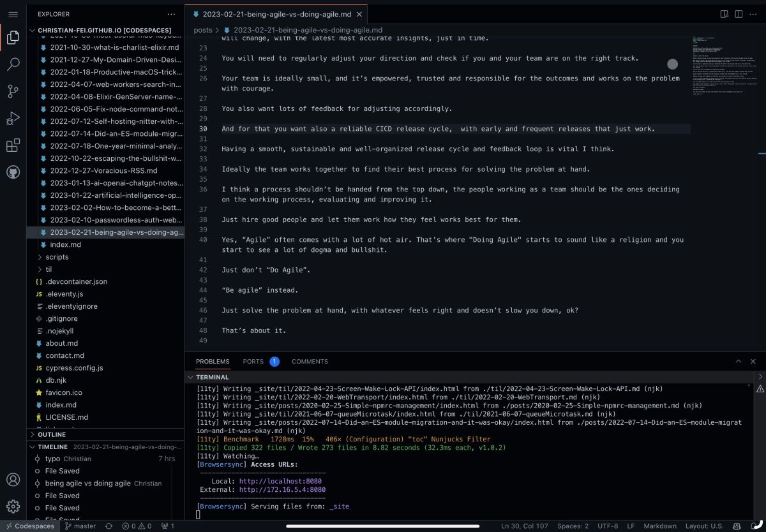Open errors and warnings count
Image resolution: width=766 pixels, height=532 pixels.
coord(137,526)
